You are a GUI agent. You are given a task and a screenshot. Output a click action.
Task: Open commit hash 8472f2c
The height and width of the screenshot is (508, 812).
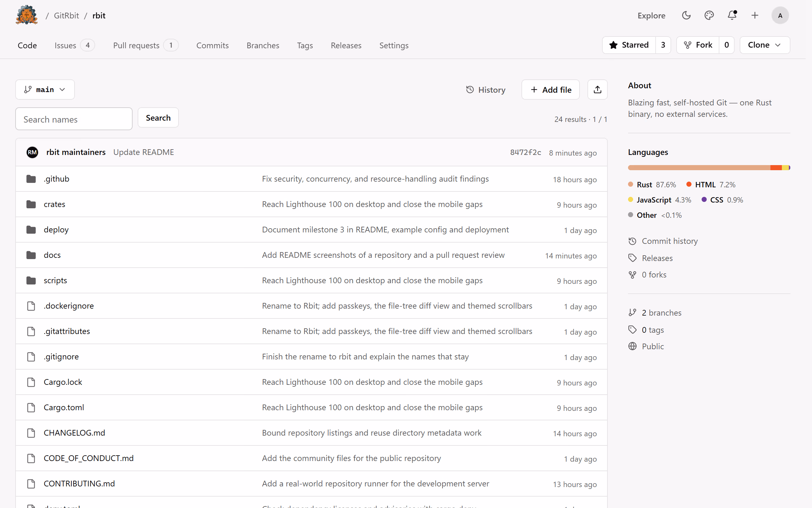(x=526, y=152)
